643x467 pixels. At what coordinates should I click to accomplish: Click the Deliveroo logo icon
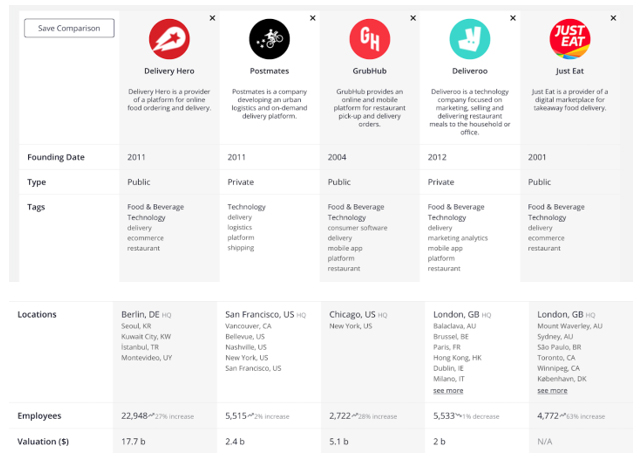469,40
